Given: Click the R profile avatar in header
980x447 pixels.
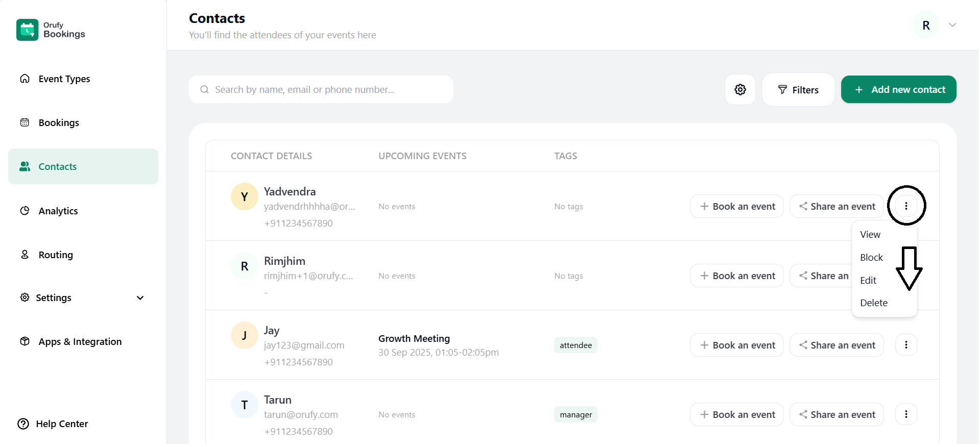Looking at the screenshot, I should [x=926, y=26].
